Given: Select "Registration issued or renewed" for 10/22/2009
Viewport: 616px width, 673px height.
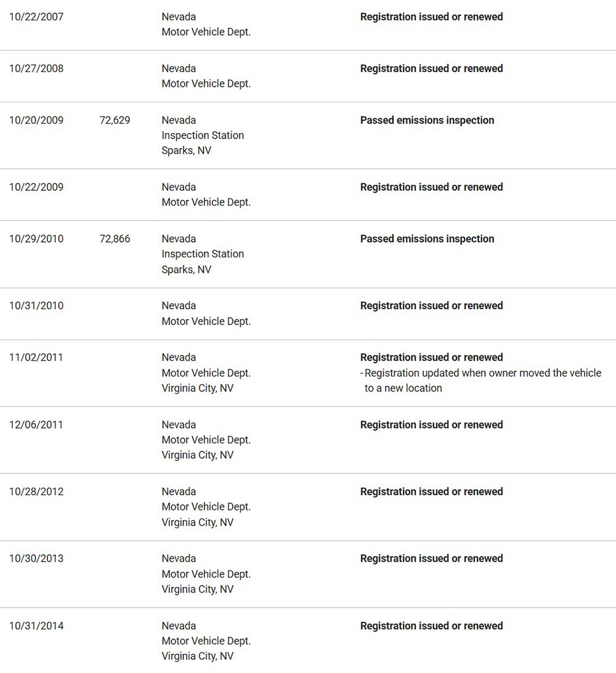Looking at the screenshot, I should 431,187.
